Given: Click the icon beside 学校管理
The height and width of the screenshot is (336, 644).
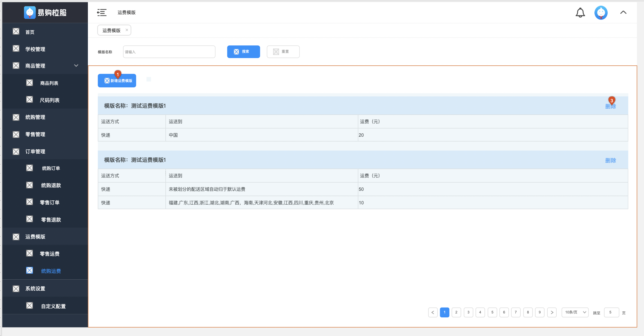Looking at the screenshot, I should coord(16,49).
